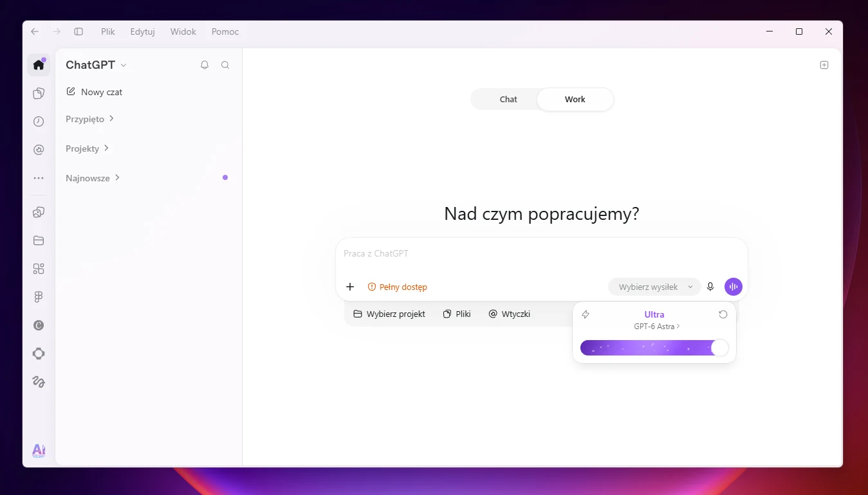Expand the Najnowsze section

93,178
